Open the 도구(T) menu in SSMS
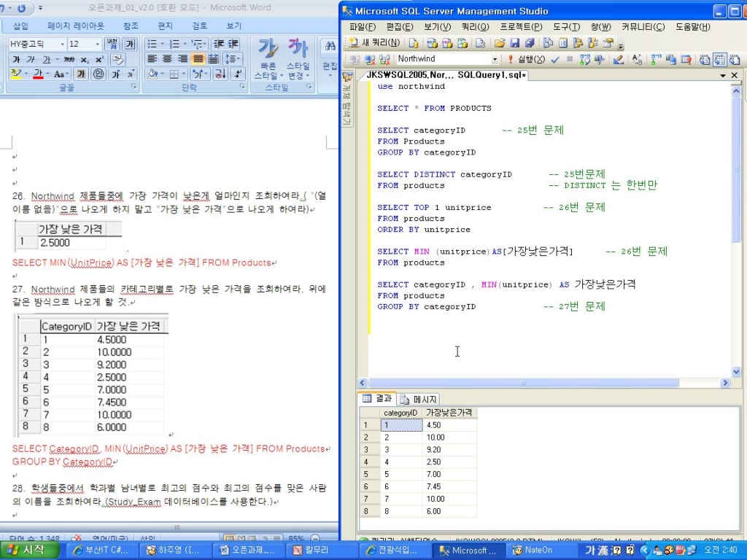747x560 pixels. 566,27
